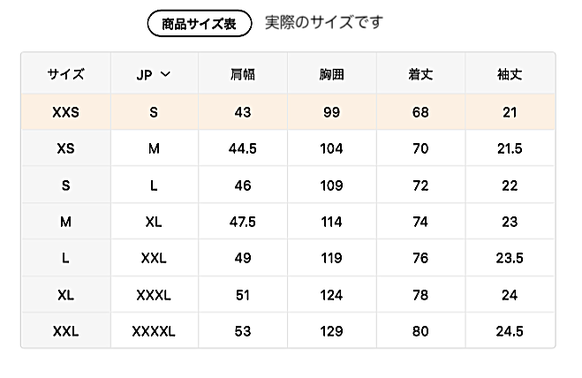Screen dimensions: 582x378
Task: Select the M size row label
Action: (66, 222)
